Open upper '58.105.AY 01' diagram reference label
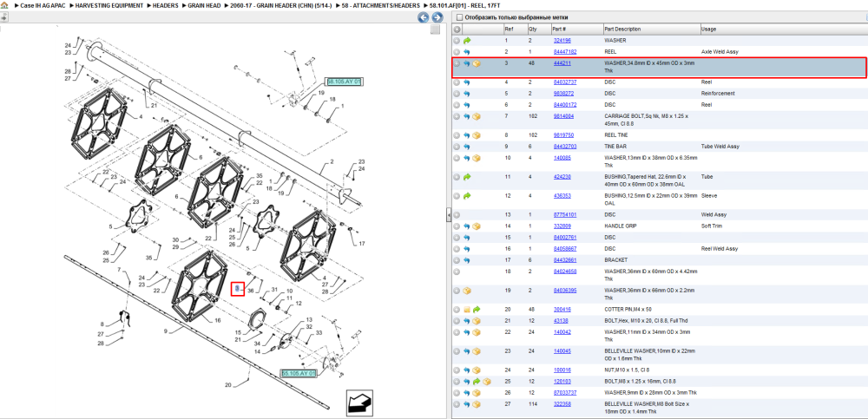The image size is (868, 419). [x=345, y=82]
